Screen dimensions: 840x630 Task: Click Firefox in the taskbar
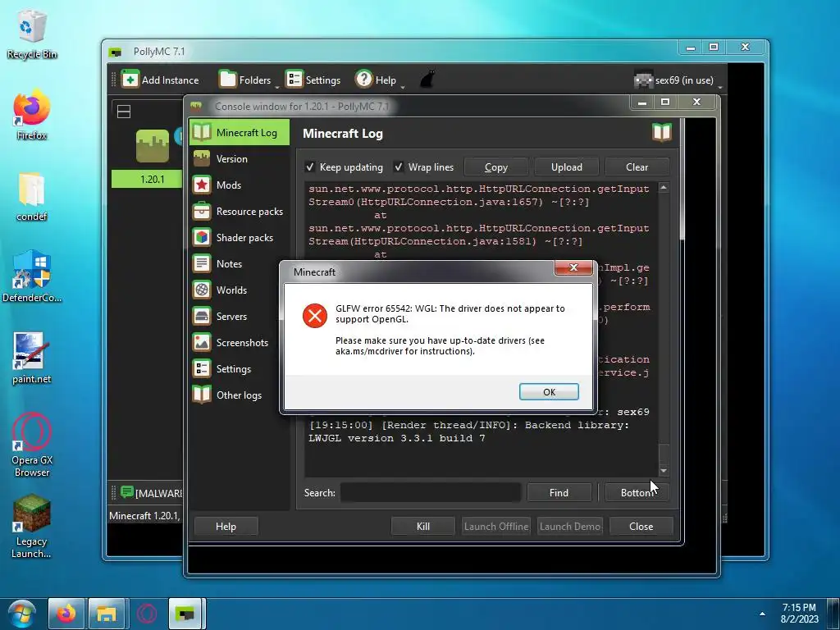(66, 614)
